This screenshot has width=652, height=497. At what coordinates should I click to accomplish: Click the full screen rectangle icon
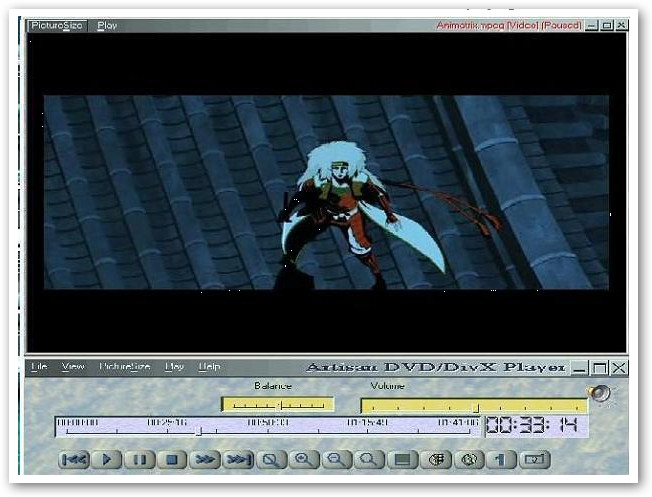click(x=403, y=460)
